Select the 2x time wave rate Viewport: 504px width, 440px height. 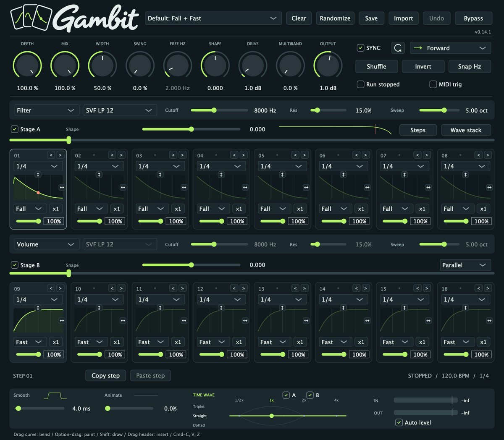click(304, 400)
